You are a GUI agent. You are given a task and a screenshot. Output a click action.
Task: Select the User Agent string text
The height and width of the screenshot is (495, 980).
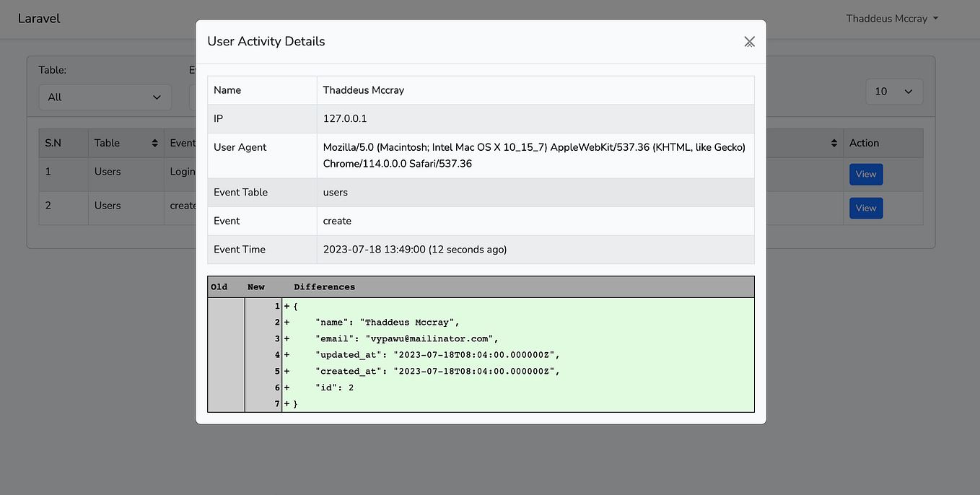point(534,155)
